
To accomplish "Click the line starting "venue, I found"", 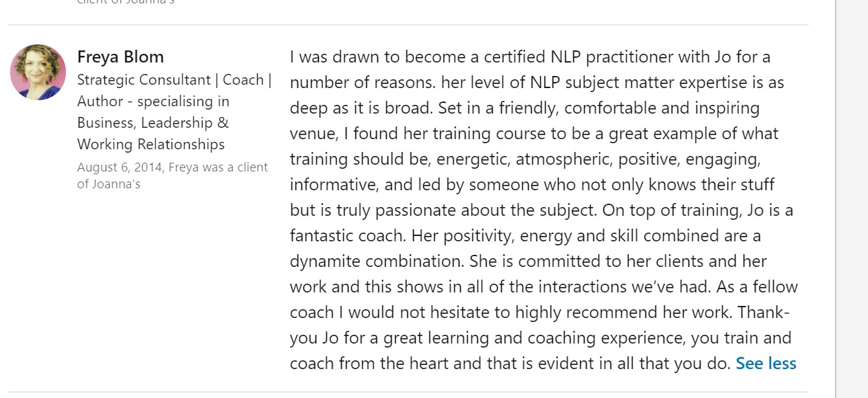I will tap(534, 134).
